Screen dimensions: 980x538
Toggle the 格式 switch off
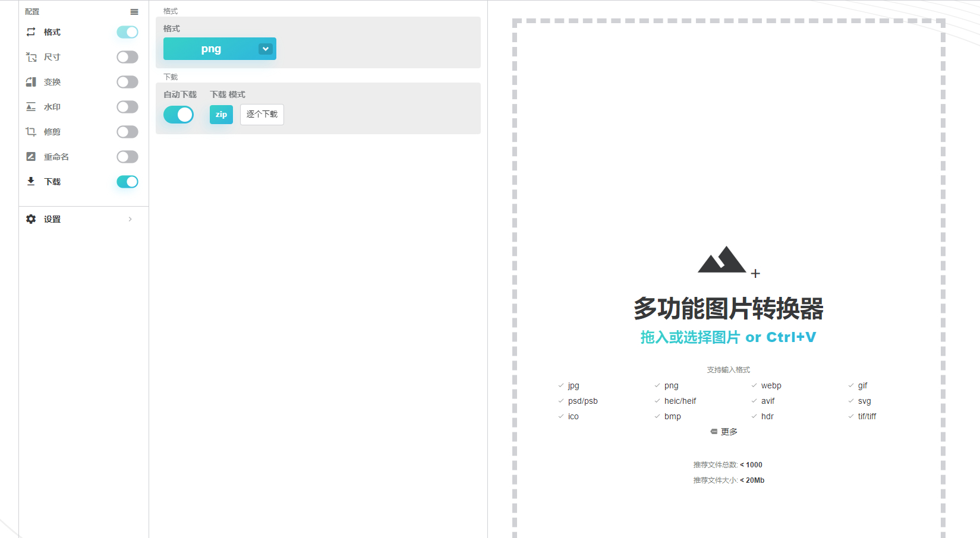[x=127, y=32]
